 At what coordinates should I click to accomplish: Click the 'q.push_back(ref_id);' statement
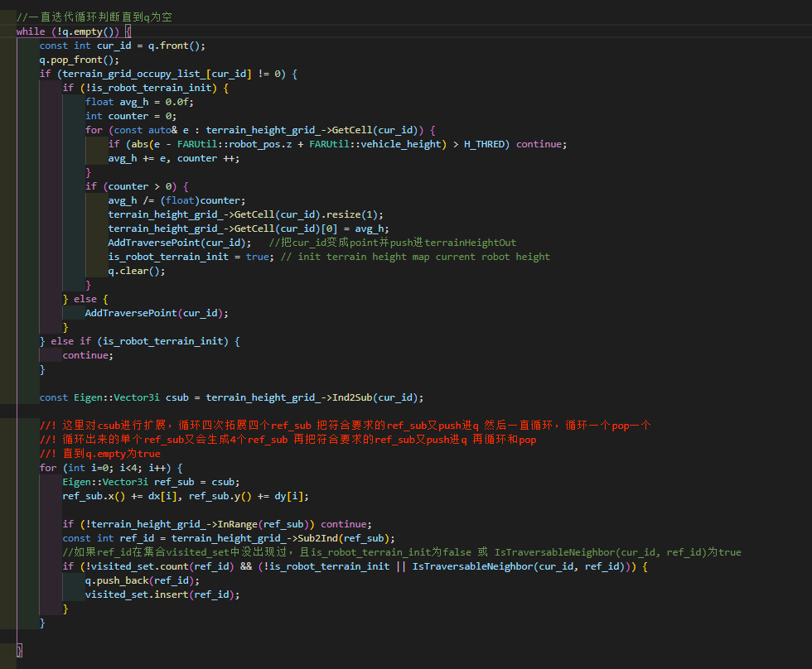coord(143,580)
